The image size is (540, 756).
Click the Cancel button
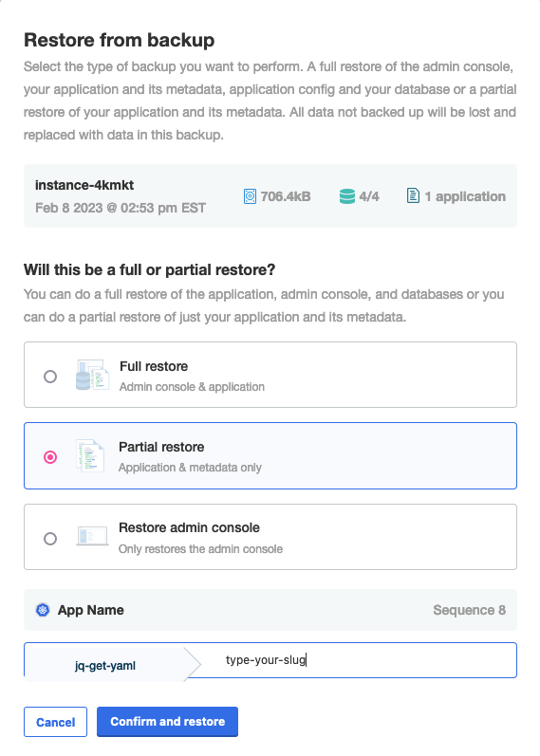(55, 722)
